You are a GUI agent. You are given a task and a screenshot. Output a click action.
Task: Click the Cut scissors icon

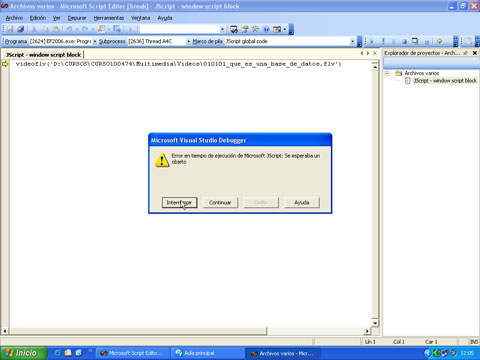tap(34, 29)
